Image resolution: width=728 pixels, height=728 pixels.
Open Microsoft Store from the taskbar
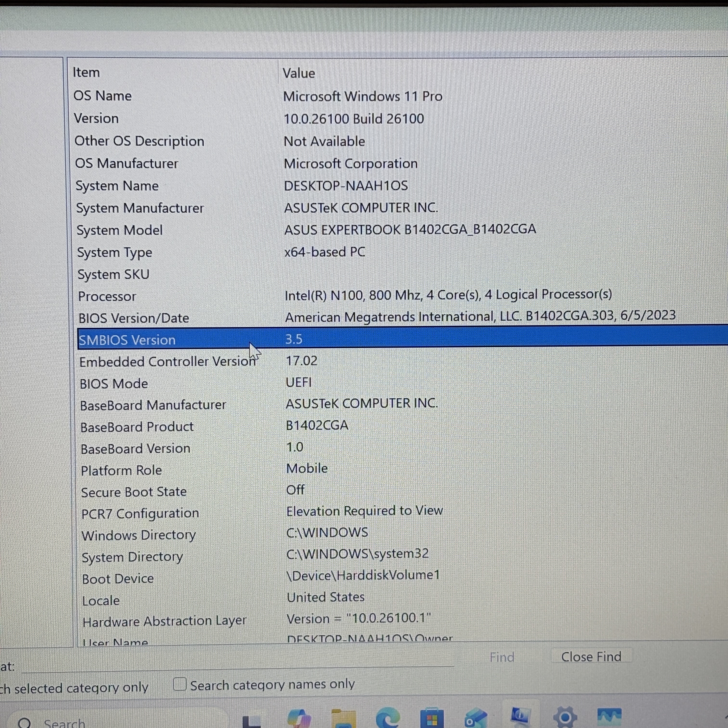(432, 717)
